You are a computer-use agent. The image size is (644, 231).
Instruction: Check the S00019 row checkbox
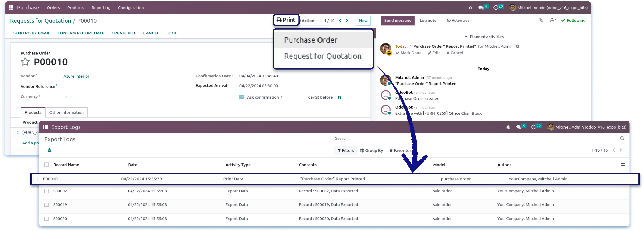(x=46, y=205)
